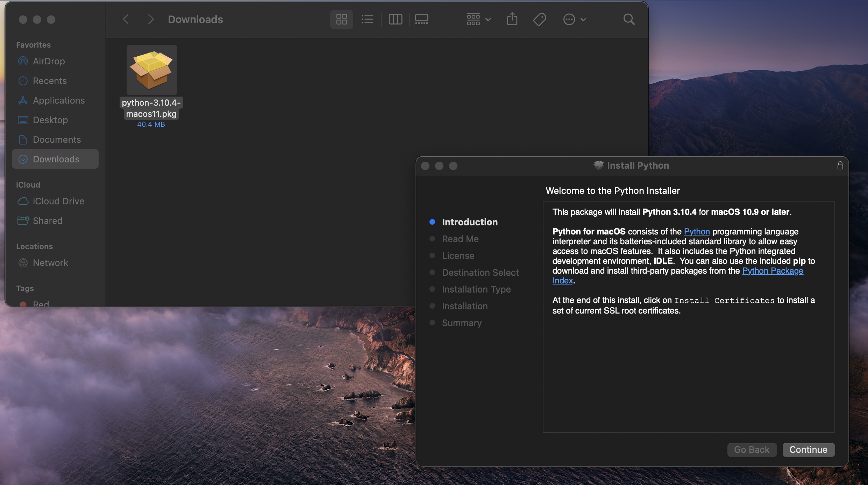Select Network under Locations
Screen dimensions: 868x485
50,263
